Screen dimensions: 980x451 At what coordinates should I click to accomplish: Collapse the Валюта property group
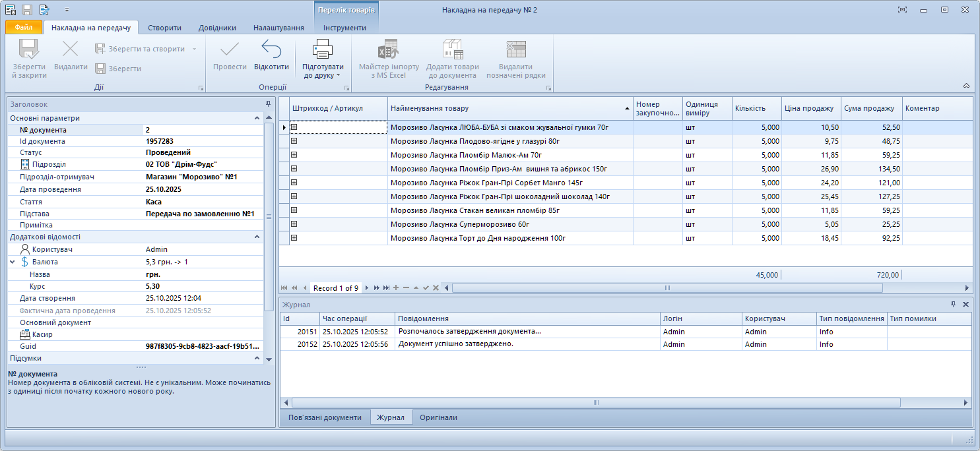point(13,262)
